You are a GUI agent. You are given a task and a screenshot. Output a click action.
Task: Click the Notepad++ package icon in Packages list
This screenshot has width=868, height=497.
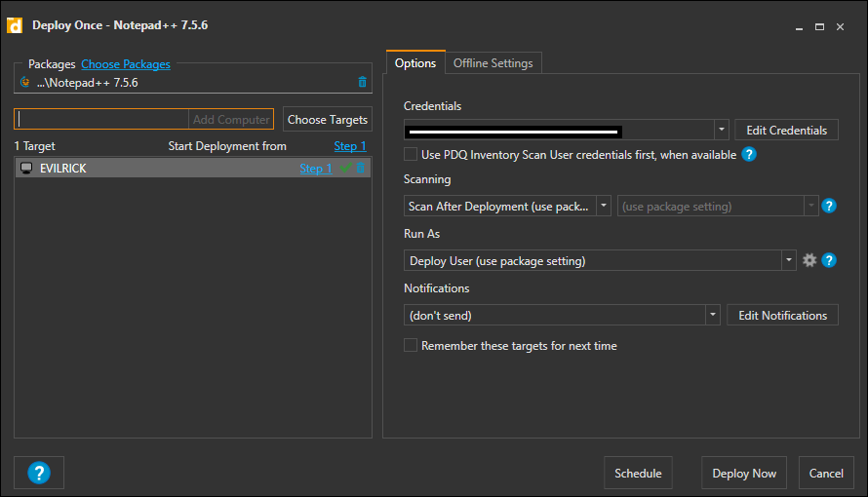coord(25,83)
